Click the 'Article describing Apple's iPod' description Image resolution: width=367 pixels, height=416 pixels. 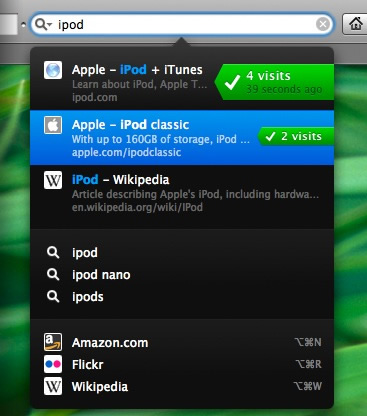tap(195, 194)
